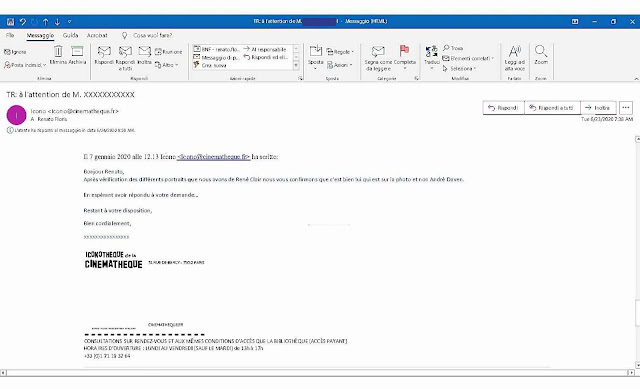Image resolution: width=640 pixels, height=389 pixels.
Task: Open the Sposta move menu
Action: pos(316,58)
